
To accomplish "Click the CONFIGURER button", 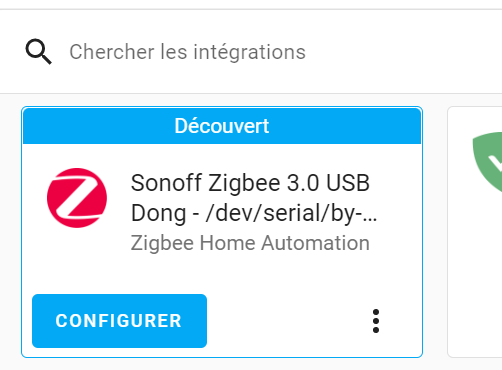I will 119,321.
